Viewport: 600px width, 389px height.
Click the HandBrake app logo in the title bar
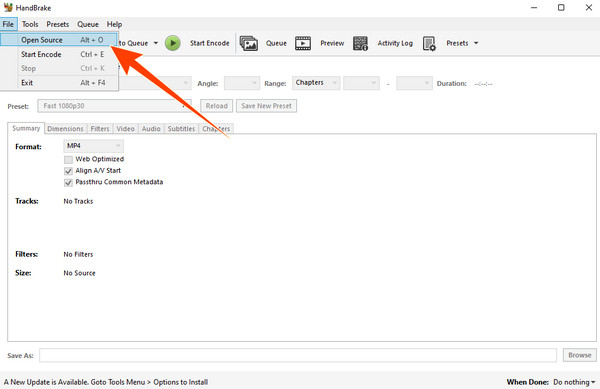pos(8,7)
